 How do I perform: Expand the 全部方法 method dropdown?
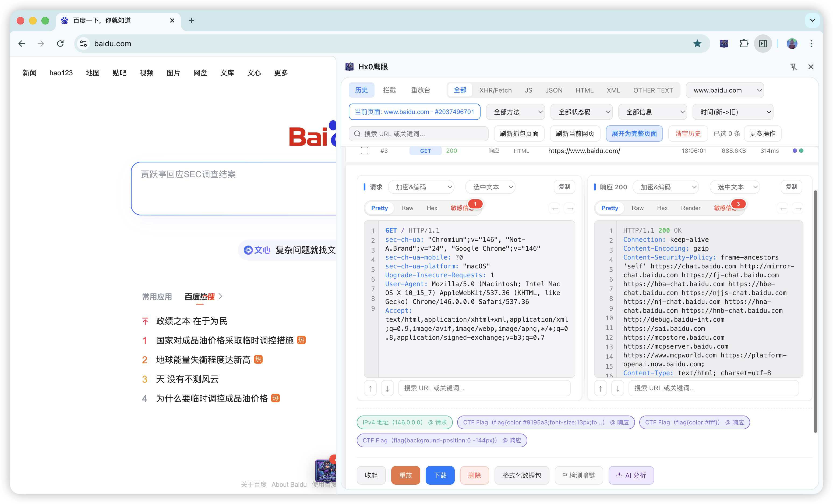515,112
